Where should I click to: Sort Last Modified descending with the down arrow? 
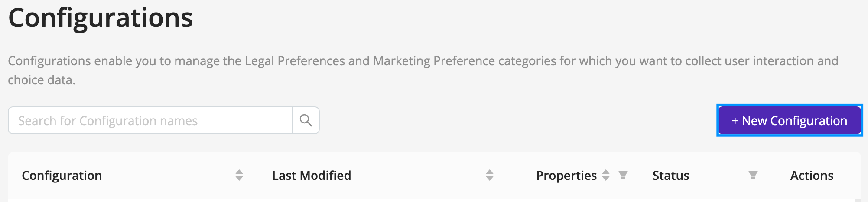tap(490, 179)
